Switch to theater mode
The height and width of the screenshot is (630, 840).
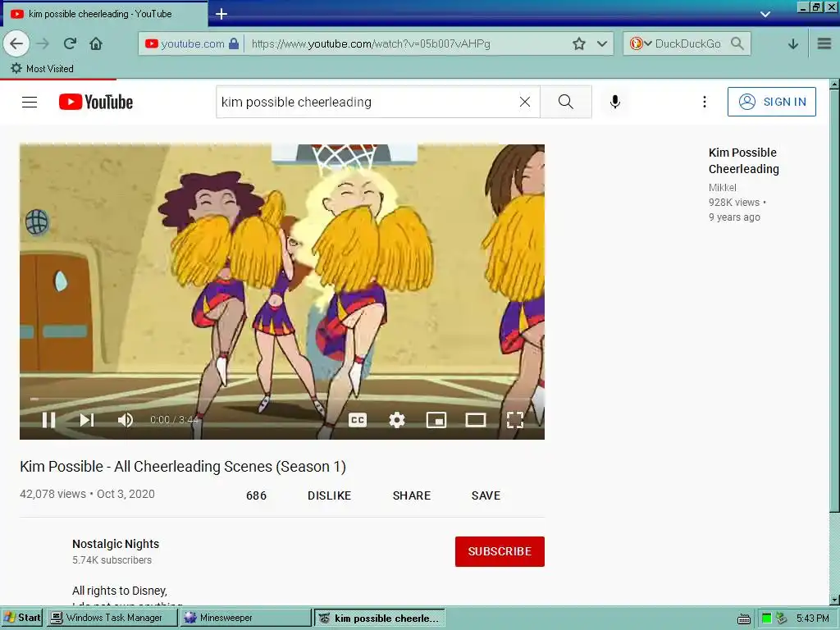(476, 420)
